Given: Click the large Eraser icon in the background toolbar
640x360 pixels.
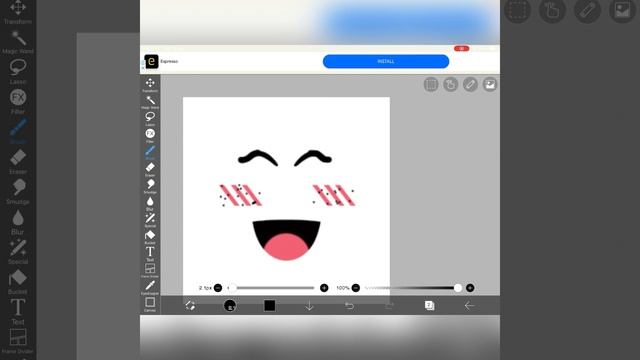Looking at the screenshot, I should [x=18, y=158].
